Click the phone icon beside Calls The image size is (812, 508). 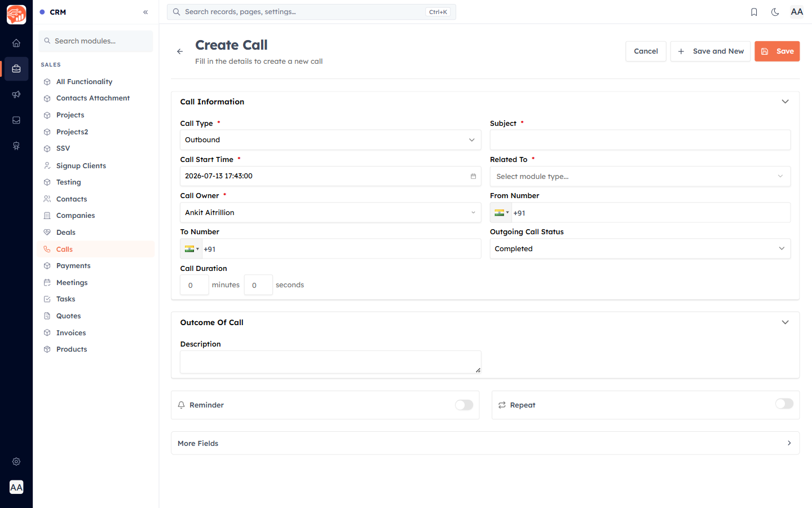click(47, 249)
